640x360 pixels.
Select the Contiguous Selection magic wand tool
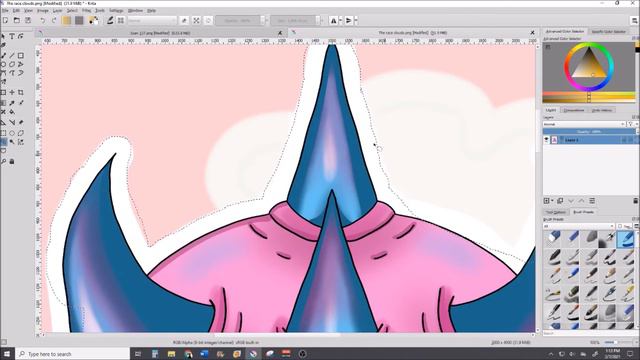tap(12, 142)
